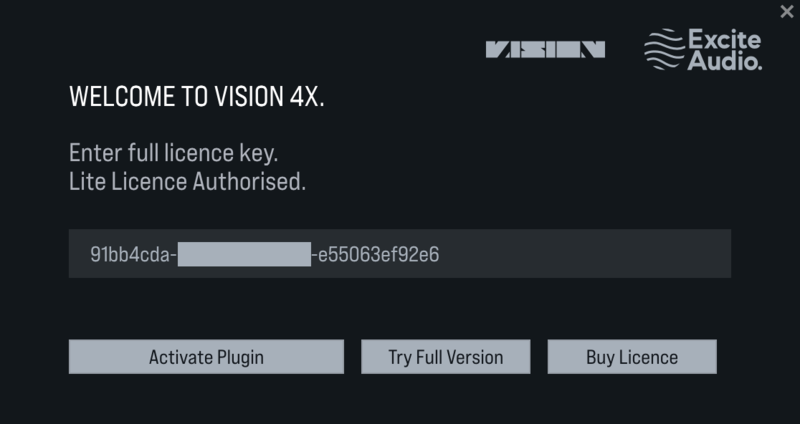Click the "e55063ef92e6" end of the key
The image size is (800, 424).
point(378,255)
